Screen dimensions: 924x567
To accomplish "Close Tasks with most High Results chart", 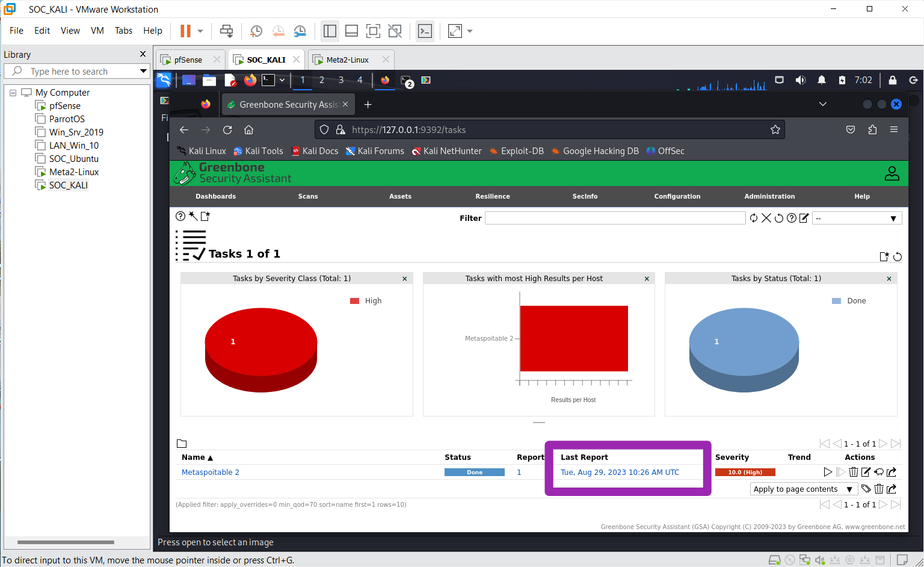I will click(x=647, y=279).
